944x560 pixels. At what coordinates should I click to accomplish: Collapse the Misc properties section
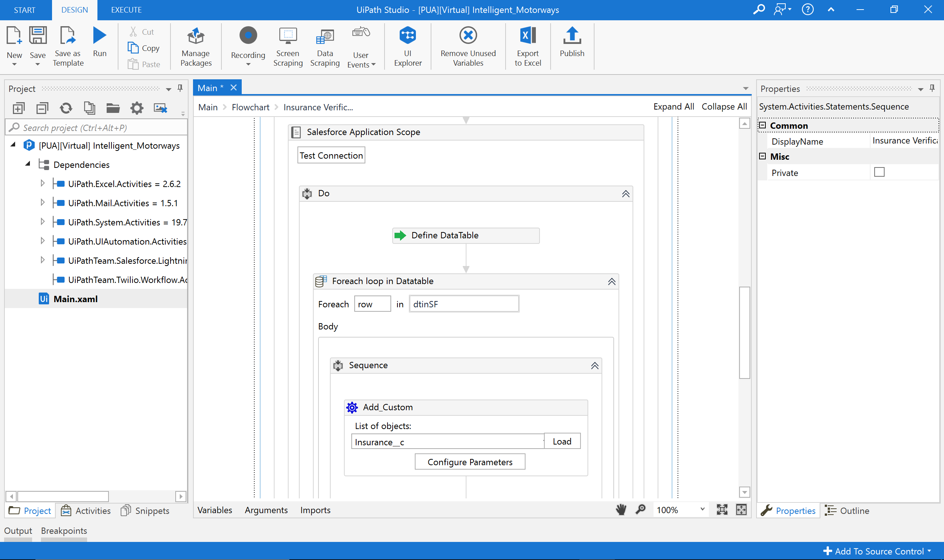[762, 156]
